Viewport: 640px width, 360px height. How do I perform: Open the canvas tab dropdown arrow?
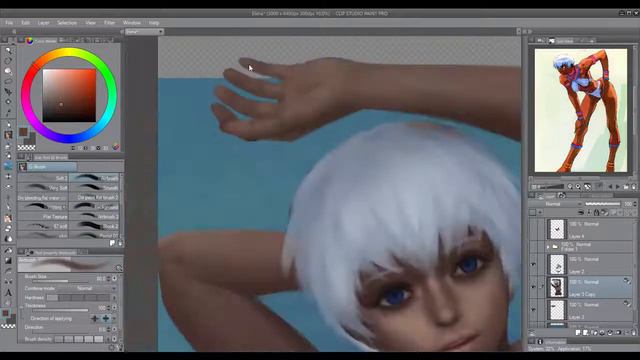coord(161,31)
